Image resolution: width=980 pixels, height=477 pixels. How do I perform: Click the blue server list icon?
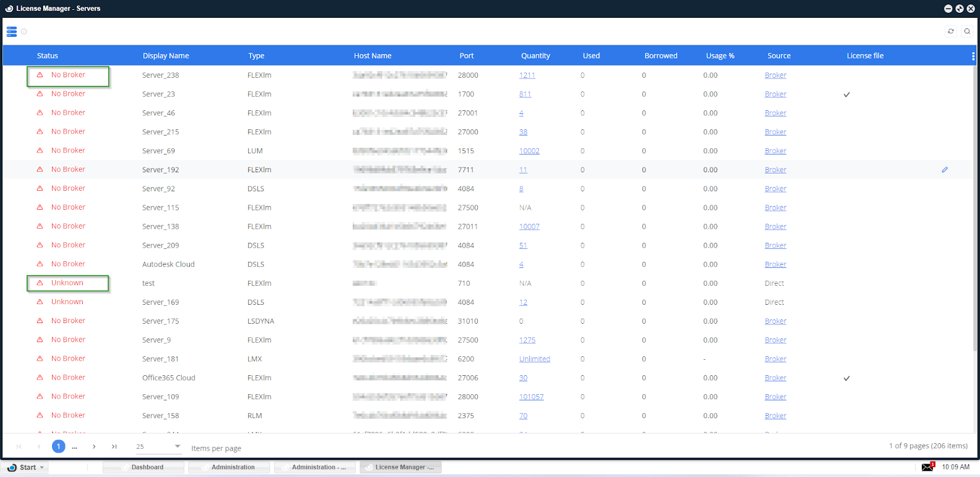[x=12, y=31]
